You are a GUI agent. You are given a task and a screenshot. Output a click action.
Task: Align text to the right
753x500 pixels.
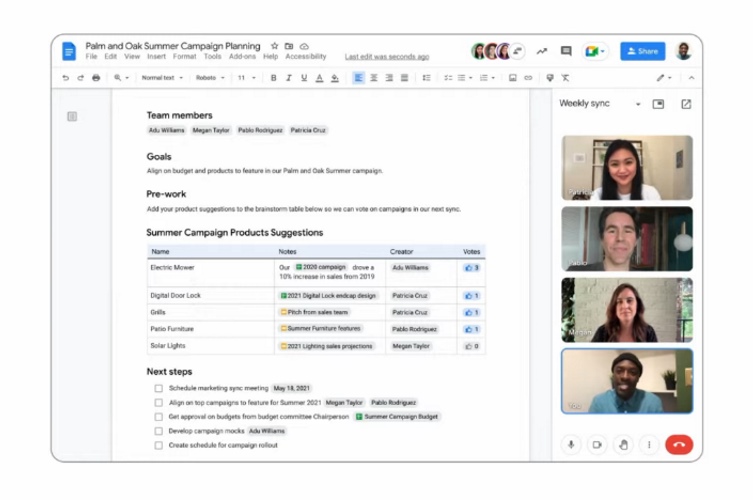click(389, 78)
